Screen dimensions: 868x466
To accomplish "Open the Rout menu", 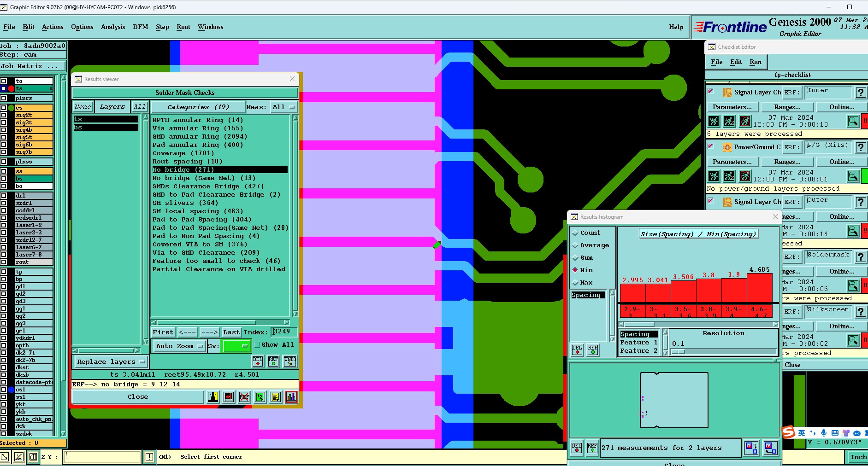I will tap(183, 27).
